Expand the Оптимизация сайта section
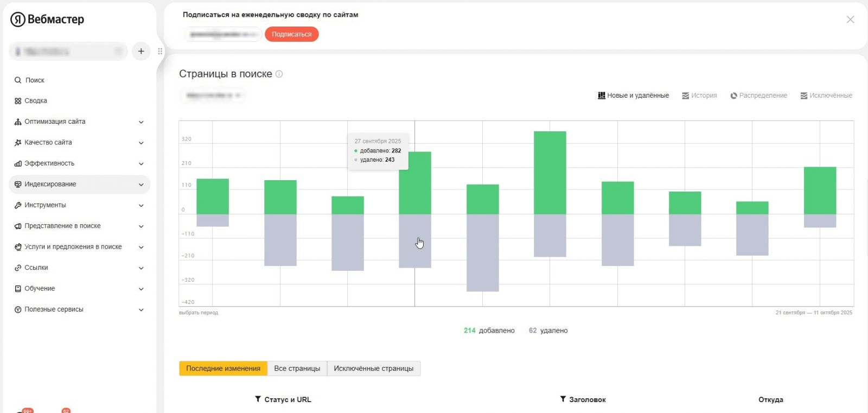The width and height of the screenshot is (868, 413). tap(141, 122)
